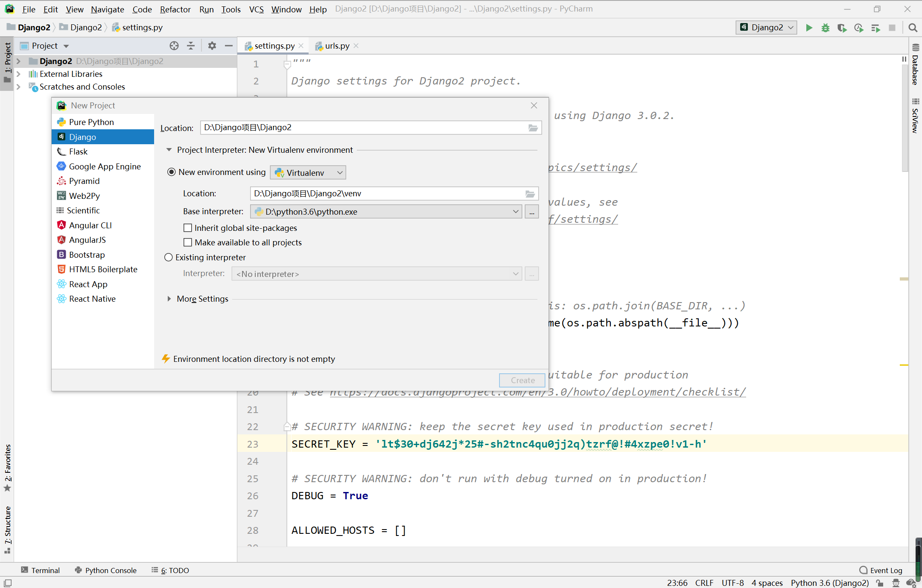Browse folder icon for project Location

(x=533, y=128)
